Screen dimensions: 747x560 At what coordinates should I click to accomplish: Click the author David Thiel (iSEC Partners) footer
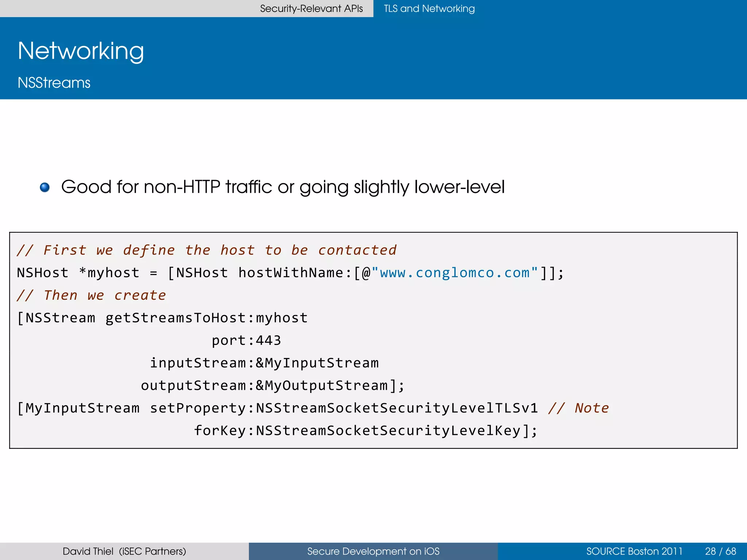[124, 551]
